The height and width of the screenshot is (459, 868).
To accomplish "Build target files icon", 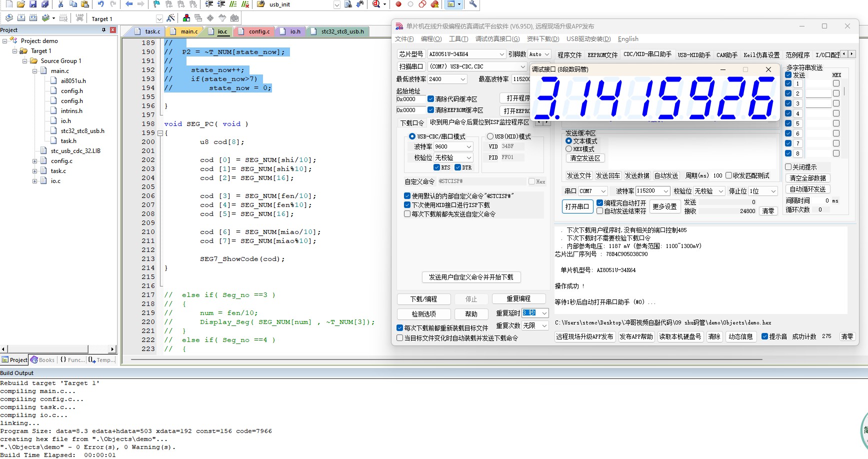I will click(21, 18).
